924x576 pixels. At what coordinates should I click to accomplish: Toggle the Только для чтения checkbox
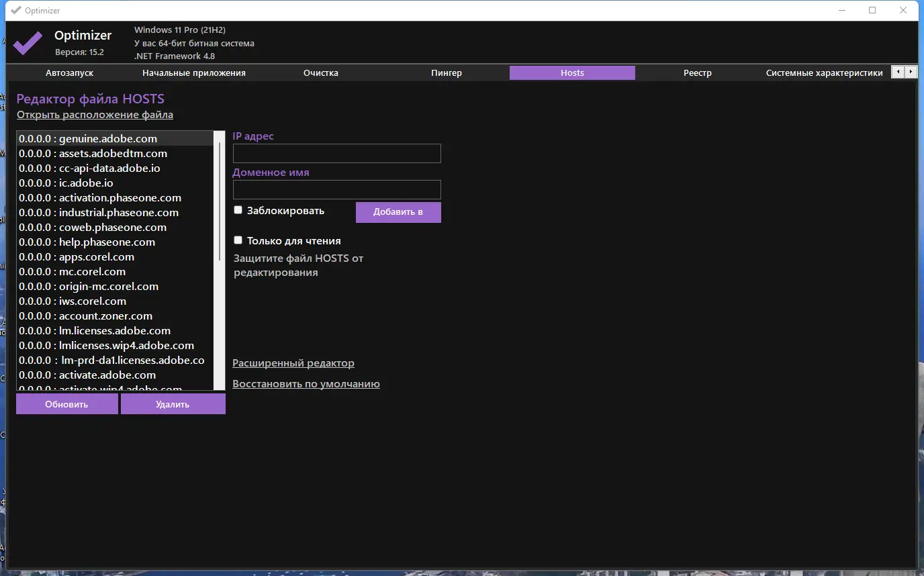(238, 240)
